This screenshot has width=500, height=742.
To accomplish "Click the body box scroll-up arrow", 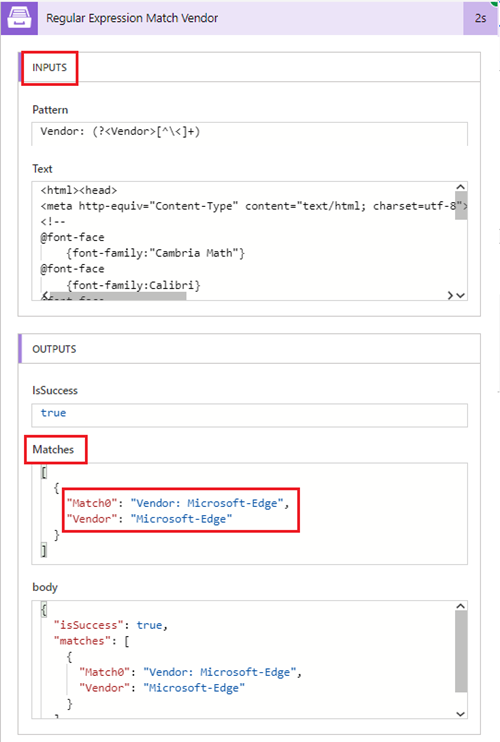I will click(461, 606).
